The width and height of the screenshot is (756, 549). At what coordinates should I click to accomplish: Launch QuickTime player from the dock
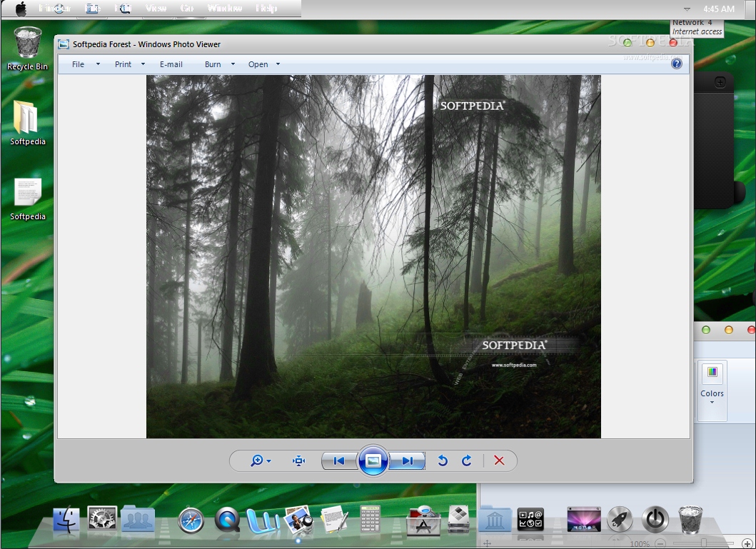coord(227,520)
